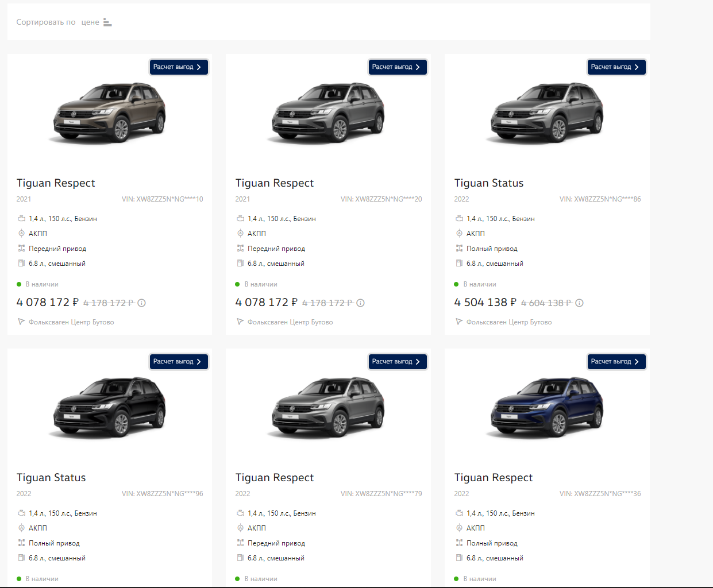Sort listings by price
713x588 pixels.
pyautogui.click(x=90, y=22)
